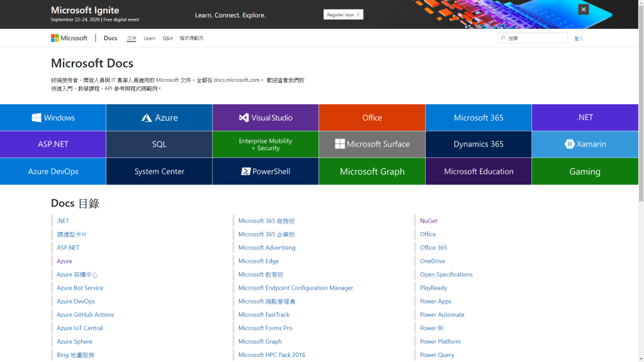Close the Microsoft Ignite banner
The width and height of the screenshot is (644, 362).
pos(583,9)
